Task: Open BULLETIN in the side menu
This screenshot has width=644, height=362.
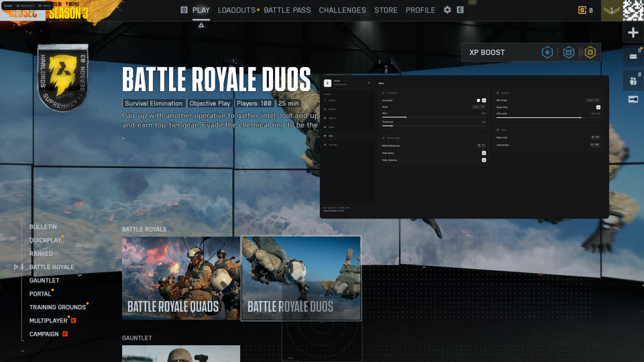Action: coord(43,227)
